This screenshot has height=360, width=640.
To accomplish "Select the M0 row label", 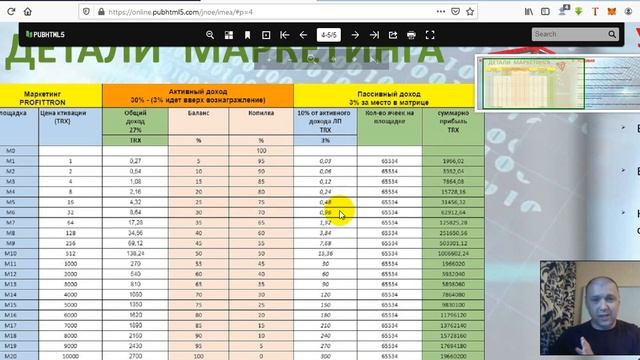I will click(x=11, y=151).
